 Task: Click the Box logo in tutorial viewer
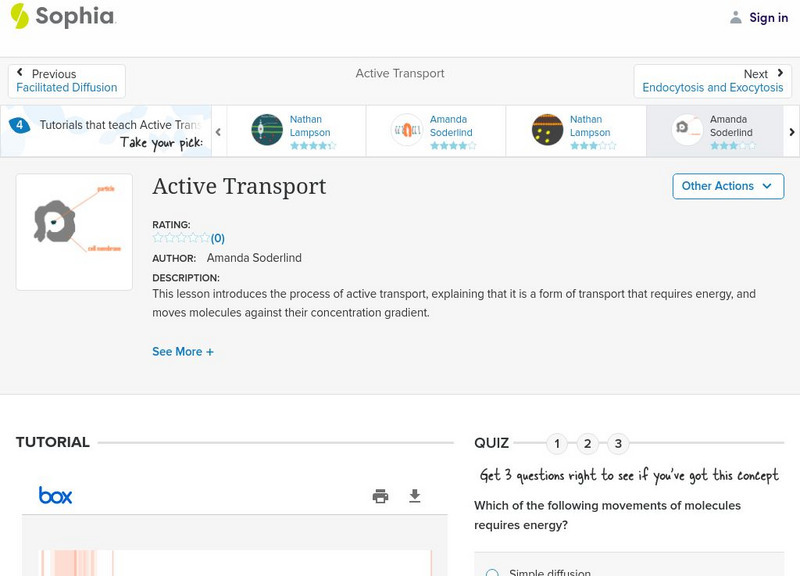[55, 495]
